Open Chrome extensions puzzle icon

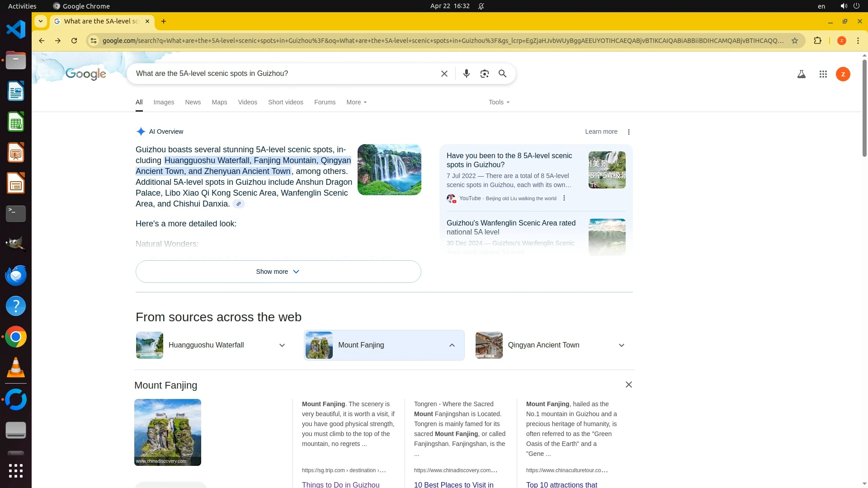pos(817,41)
